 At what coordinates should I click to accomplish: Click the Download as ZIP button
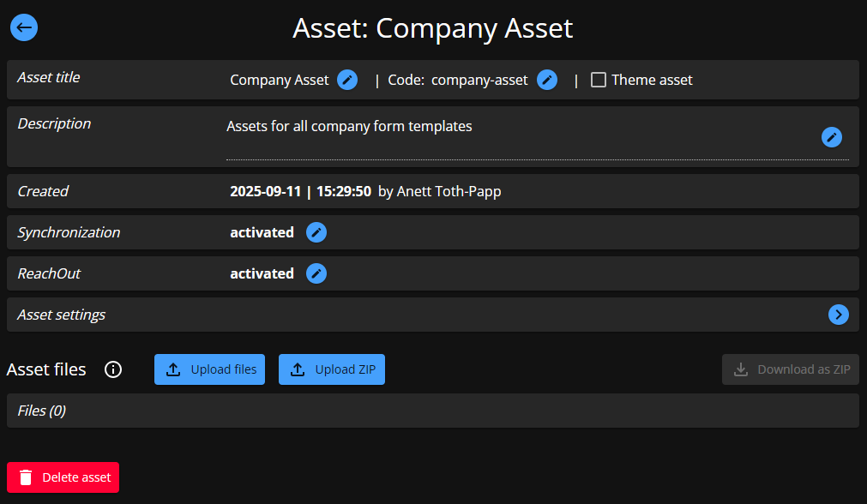791,369
